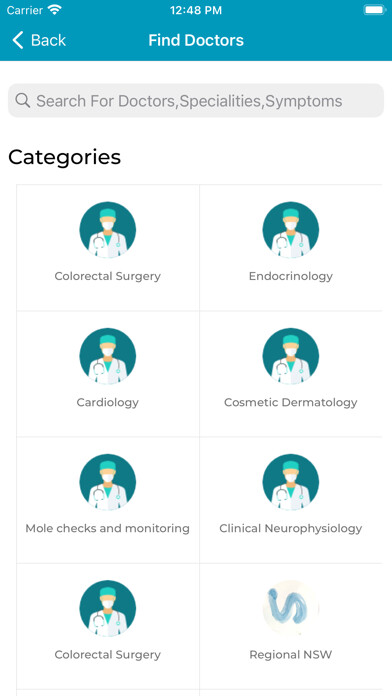
Task: Tap the Find Doctors header title
Action: pyautogui.click(x=196, y=40)
